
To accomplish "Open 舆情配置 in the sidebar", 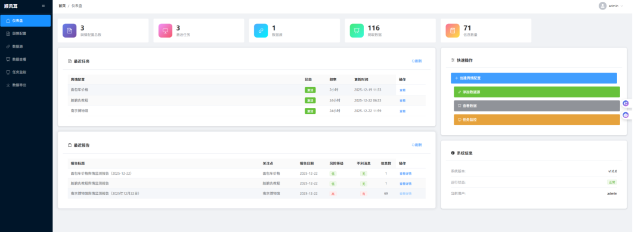I will [x=26, y=33].
